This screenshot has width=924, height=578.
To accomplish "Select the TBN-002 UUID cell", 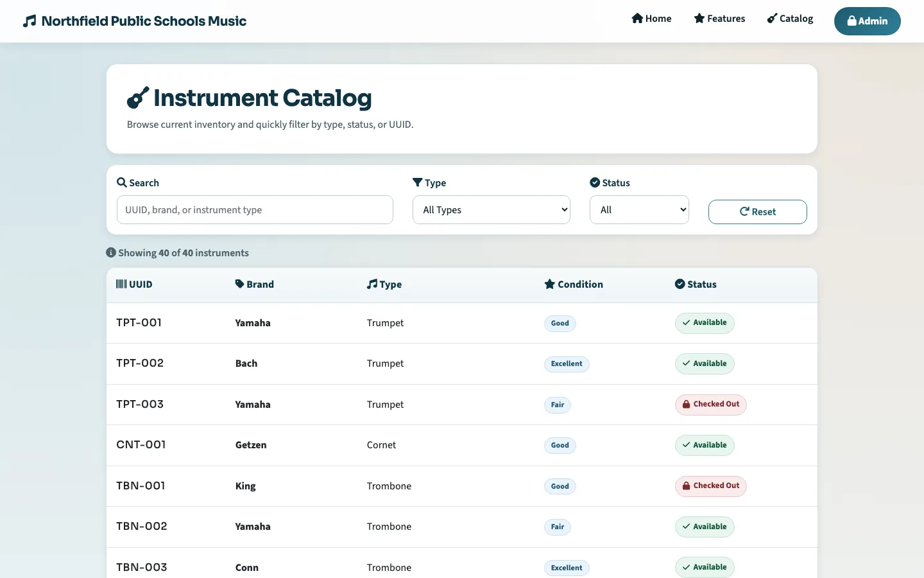I will pos(142,526).
